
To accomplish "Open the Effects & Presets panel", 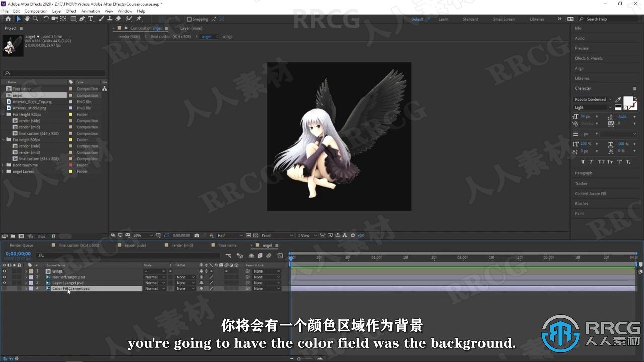I will click(x=589, y=58).
